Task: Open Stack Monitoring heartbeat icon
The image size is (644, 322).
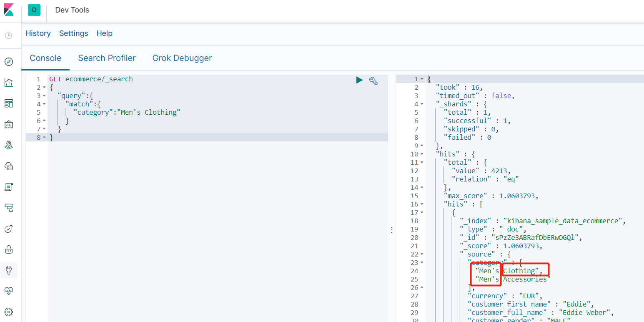Action: [x=9, y=291]
